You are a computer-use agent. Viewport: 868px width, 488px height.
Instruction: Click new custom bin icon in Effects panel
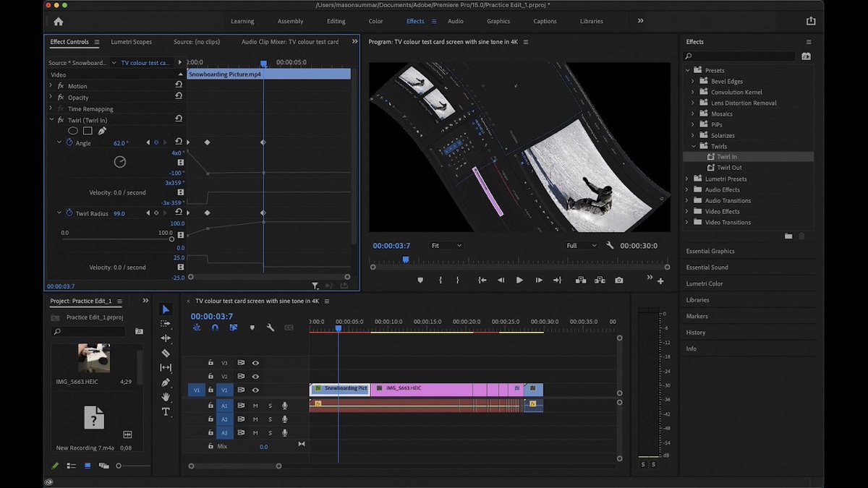(788, 236)
